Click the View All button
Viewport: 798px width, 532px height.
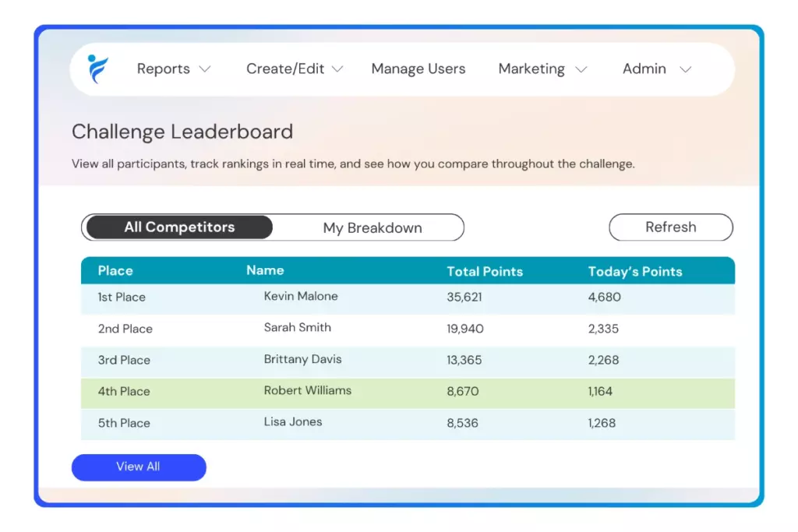coord(138,467)
